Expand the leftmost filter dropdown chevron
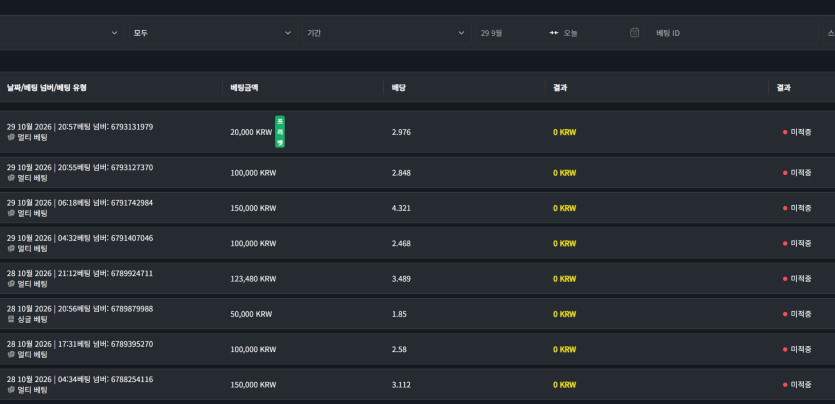Viewport: 835px width, 404px height. click(114, 33)
